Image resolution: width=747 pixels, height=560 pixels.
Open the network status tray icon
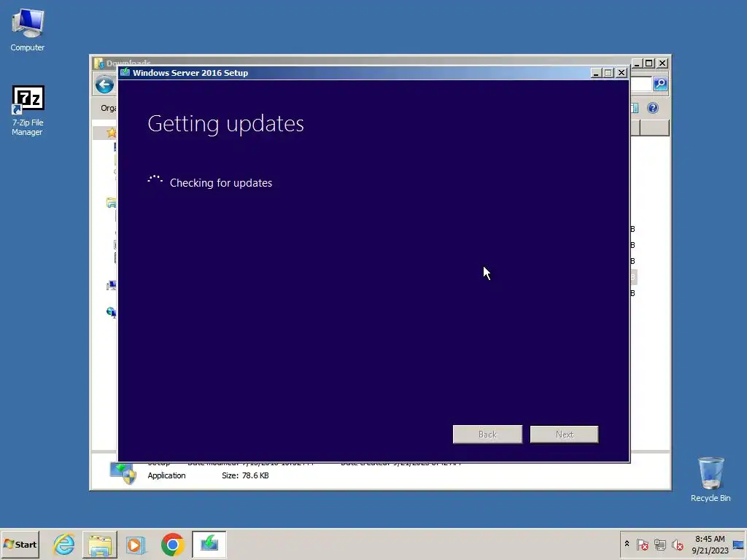(659, 544)
